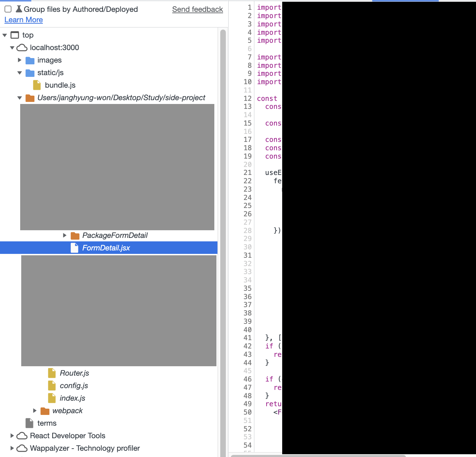The width and height of the screenshot is (476, 457).
Task: Click the Router.js file icon
Action: 52,373
